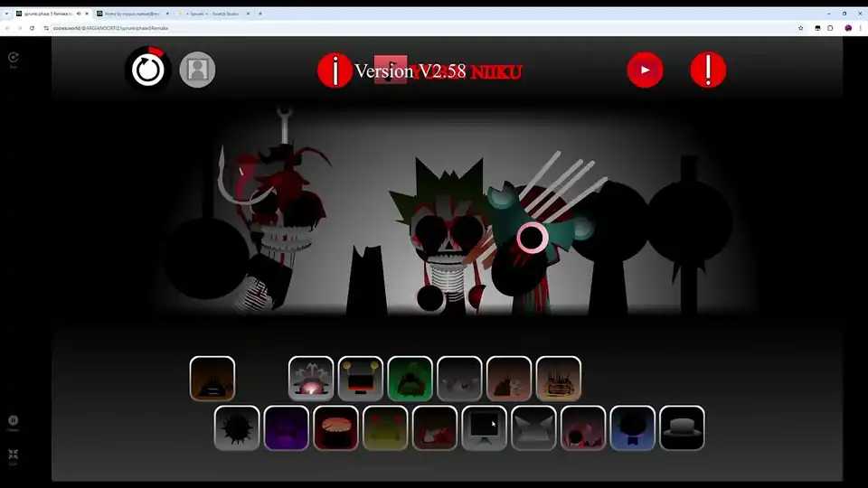Pick the black top hat character icon

tap(682, 427)
